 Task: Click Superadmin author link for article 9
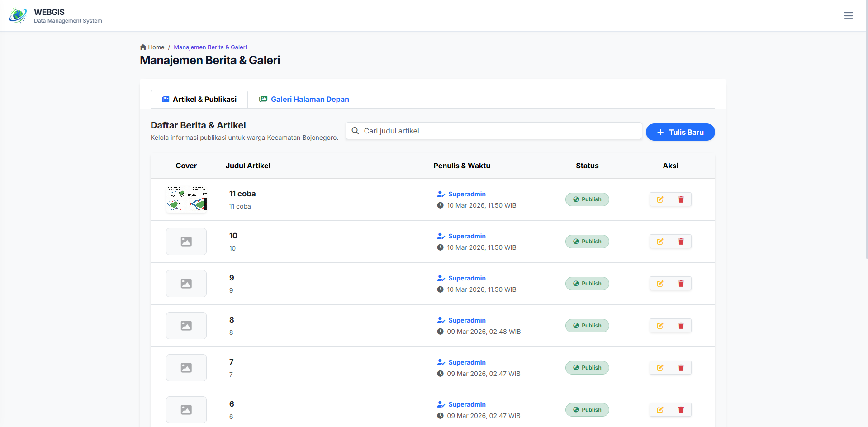(x=466, y=278)
